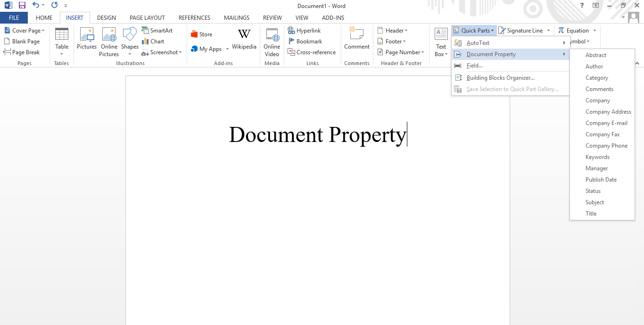This screenshot has width=644, height=325.
Task: Open the FILE tab
Action: tap(14, 18)
